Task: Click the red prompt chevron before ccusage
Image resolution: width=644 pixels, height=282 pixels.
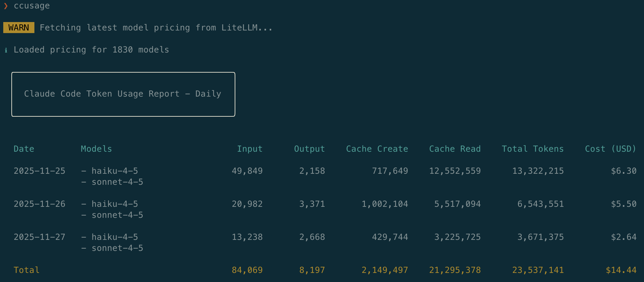Action: [x=6, y=6]
